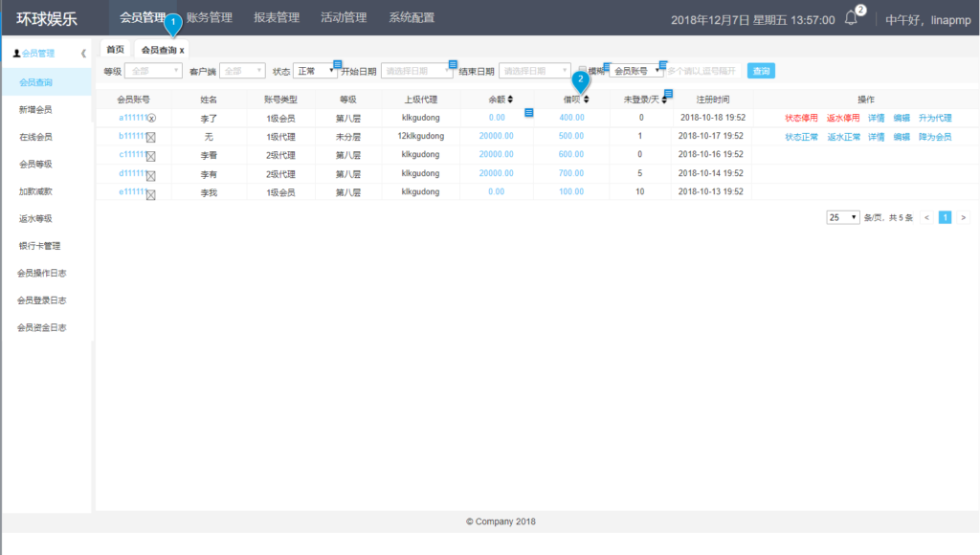Toggle the 模糊 fuzzy search checkbox
980x555 pixels.
(x=582, y=71)
